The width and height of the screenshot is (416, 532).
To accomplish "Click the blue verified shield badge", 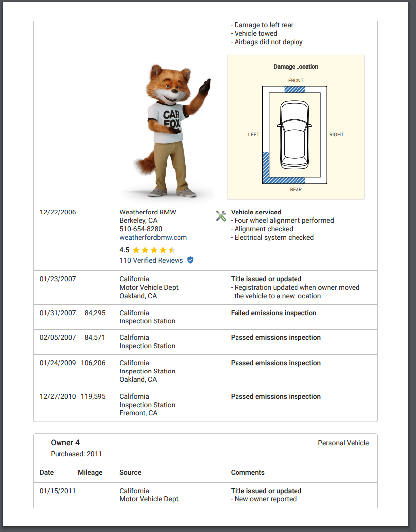I will (190, 260).
